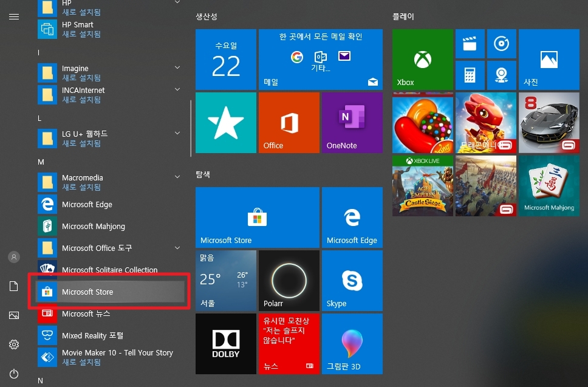Open the white star tile
Image resolution: width=588 pixels, height=387 pixels.
[x=226, y=123]
